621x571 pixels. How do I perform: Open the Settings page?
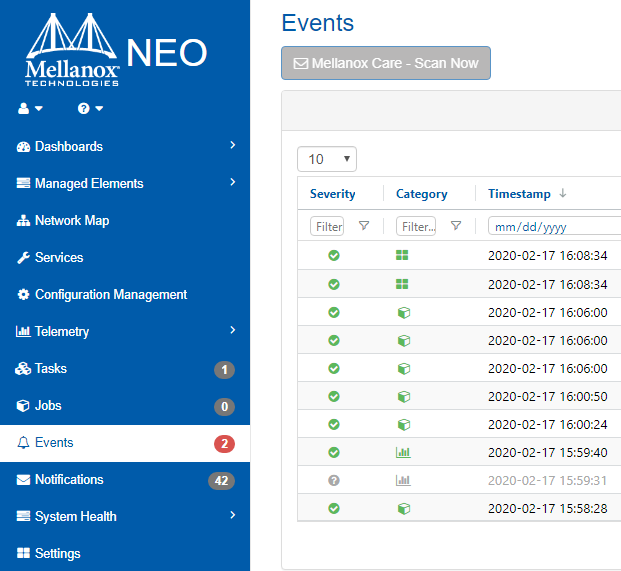coord(57,553)
